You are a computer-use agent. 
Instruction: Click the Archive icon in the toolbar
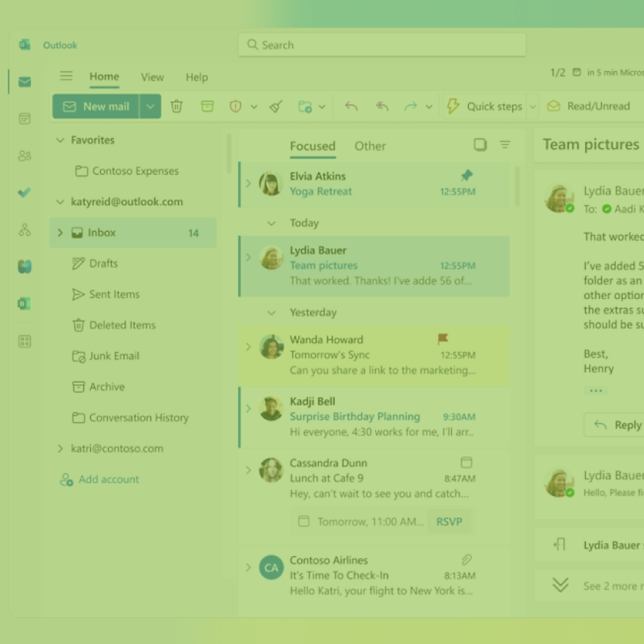pyautogui.click(x=207, y=106)
